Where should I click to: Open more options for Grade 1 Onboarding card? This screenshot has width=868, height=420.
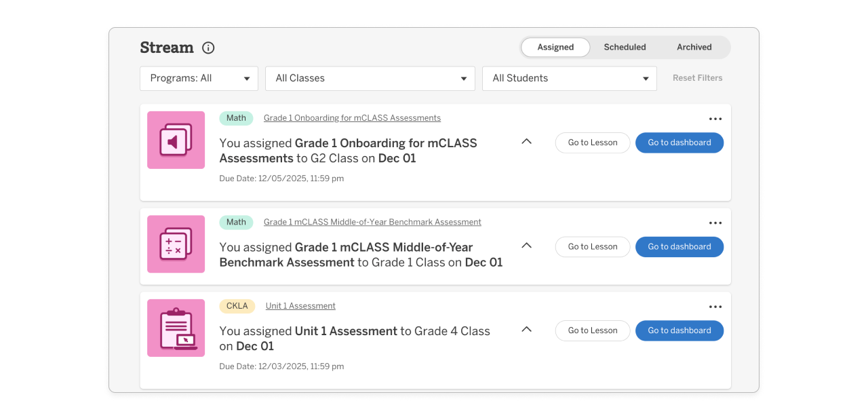pos(715,119)
